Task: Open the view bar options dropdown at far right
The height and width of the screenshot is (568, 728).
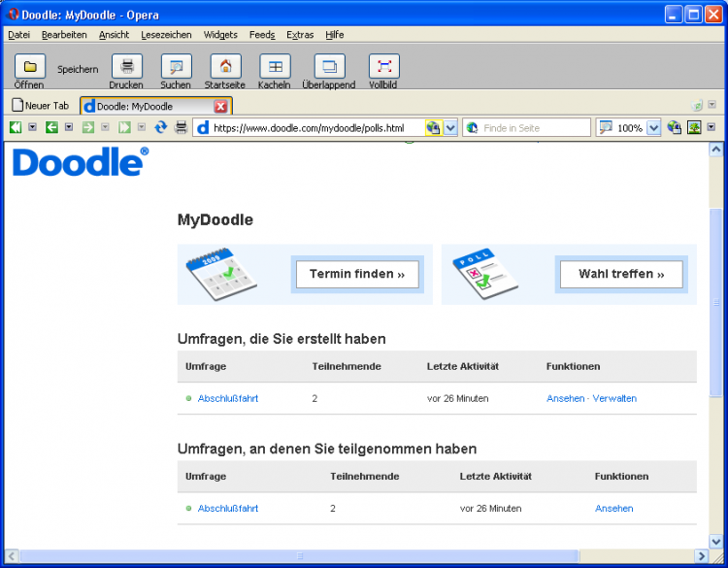Action: click(x=711, y=127)
